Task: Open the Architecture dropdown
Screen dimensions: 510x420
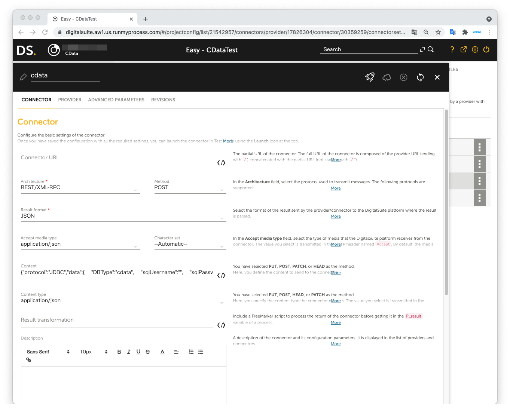Action: [80, 188]
